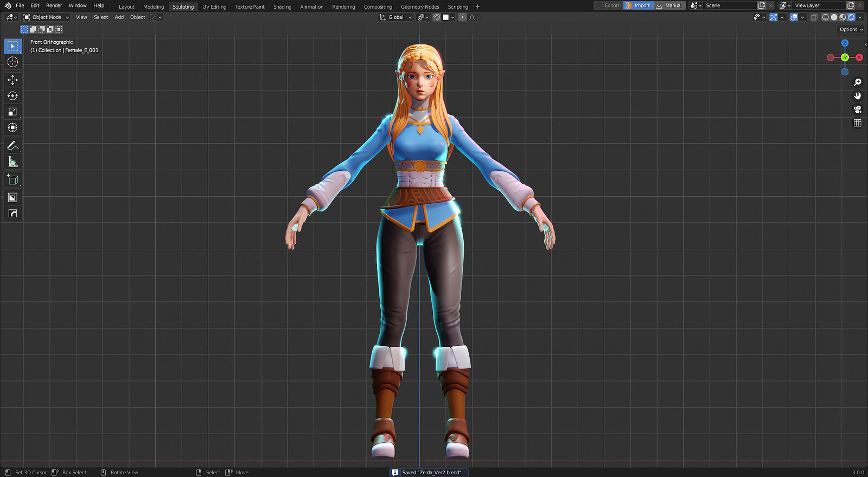Click the Export button
868x477 pixels.
pyautogui.click(x=608, y=5)
